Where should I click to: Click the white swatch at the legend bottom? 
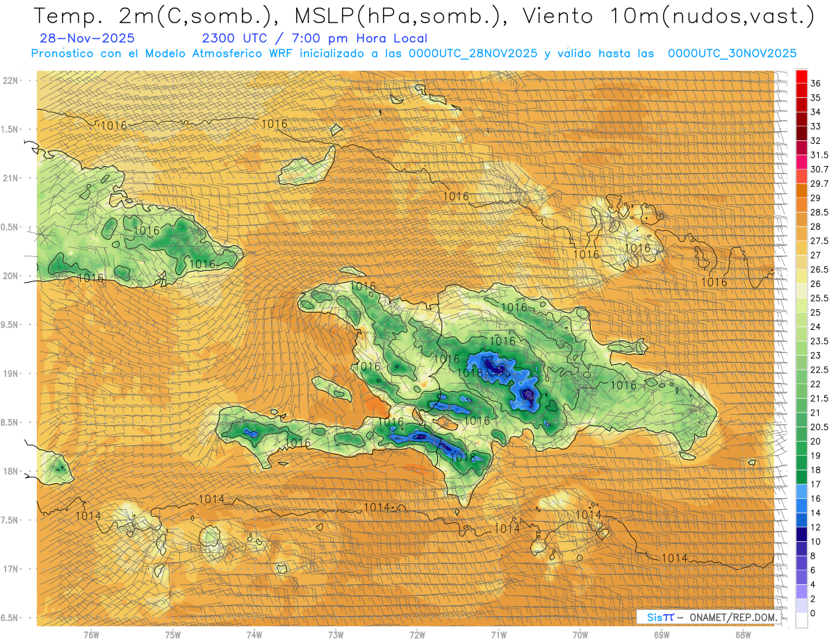pyautogui.click(x=801, y=620)
